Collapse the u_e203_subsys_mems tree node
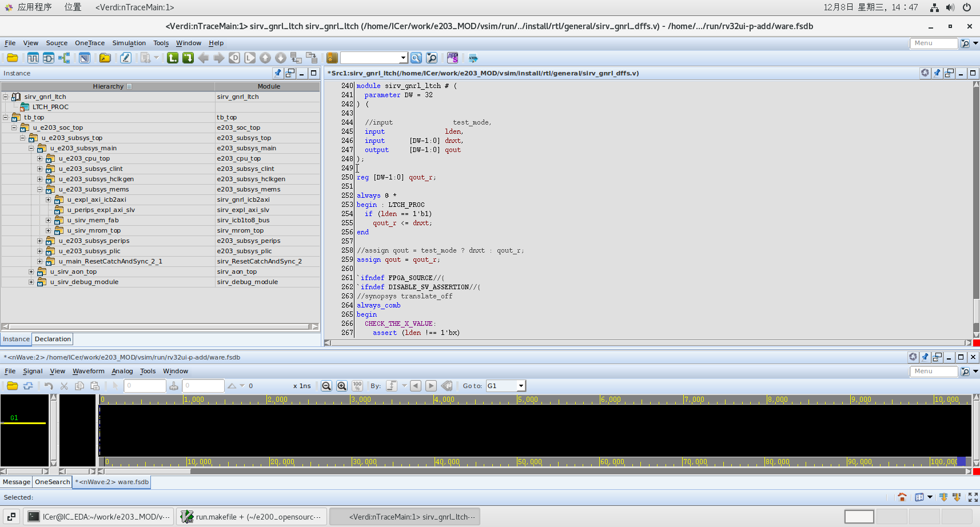This screenshot has height=527, width=980. point(39,189)
